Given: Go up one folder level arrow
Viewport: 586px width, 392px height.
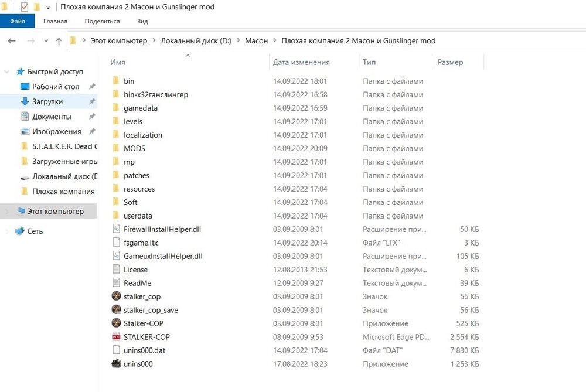Looking at the screenshot, I should point(59,41).
